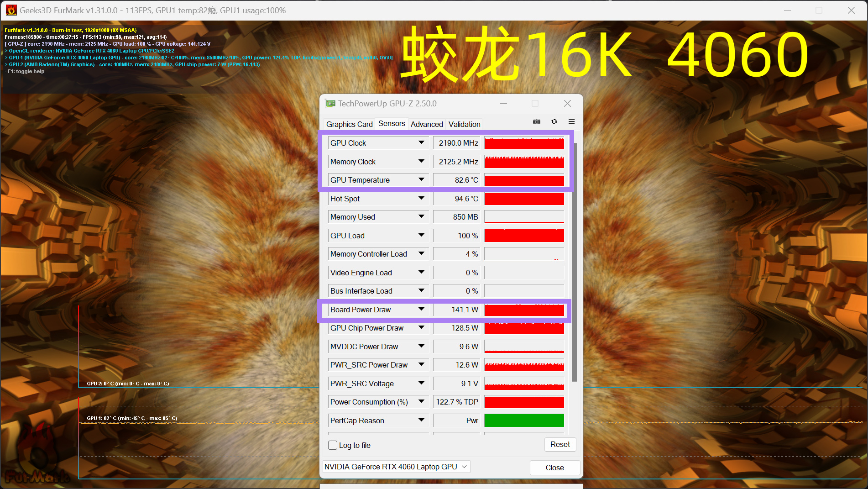Viewport: 868px width, 489px height.
Task: Click the GPU Clock red history graph
Action: pyautogui.click(x=524, y=143)
